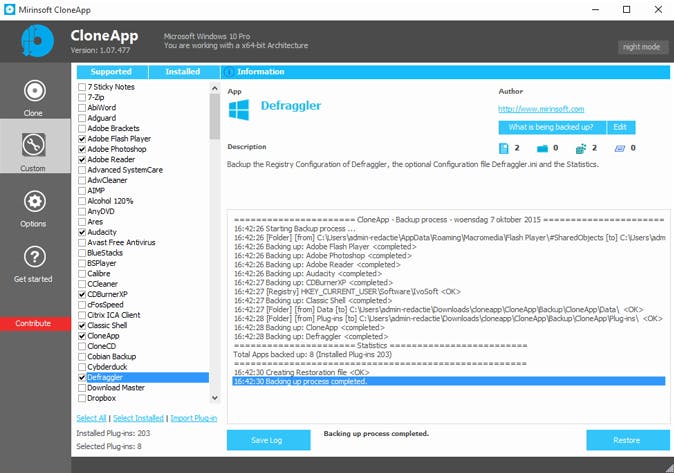Viewport: 674px width, 473px height.
Task: Open the mirinsoft.com author link
Action: click(x=541, y=109)
